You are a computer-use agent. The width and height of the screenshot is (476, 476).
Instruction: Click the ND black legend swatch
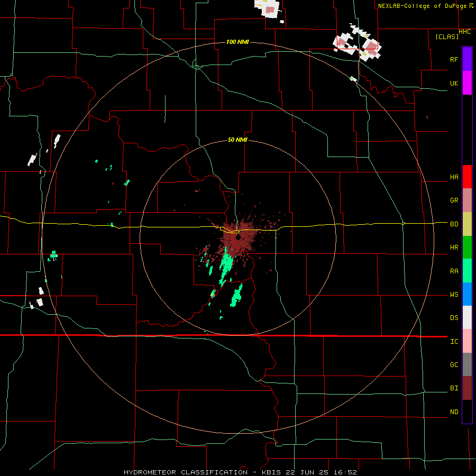tap(467, 411)
